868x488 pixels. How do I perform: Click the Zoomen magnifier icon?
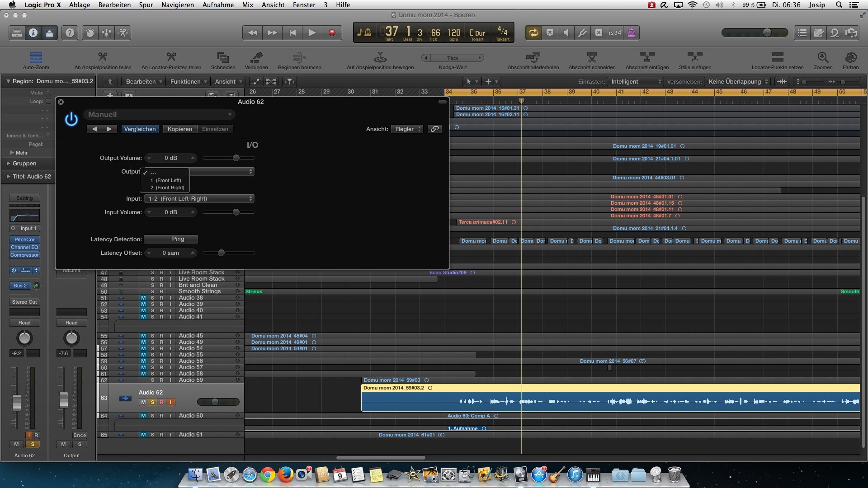click(x=822, y=58)
